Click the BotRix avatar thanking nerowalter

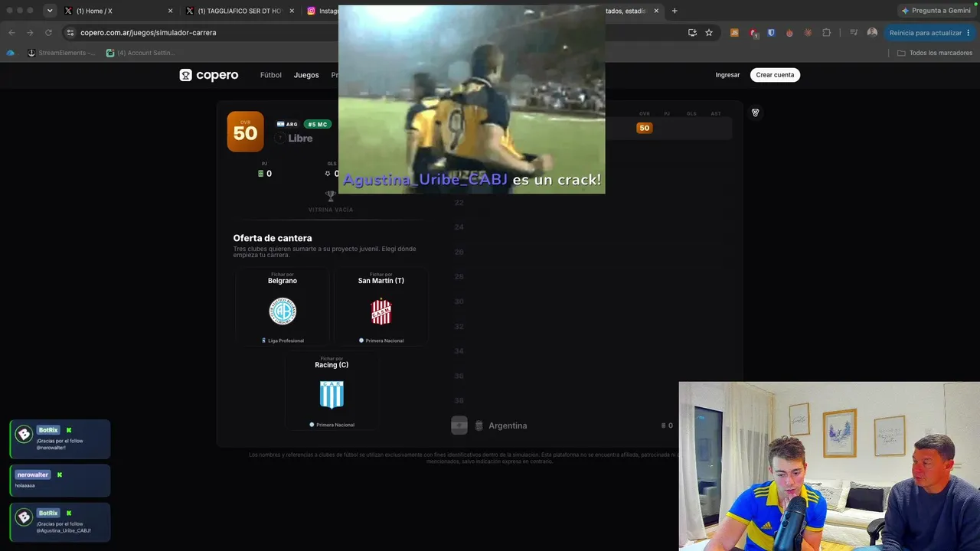point(24,434)
